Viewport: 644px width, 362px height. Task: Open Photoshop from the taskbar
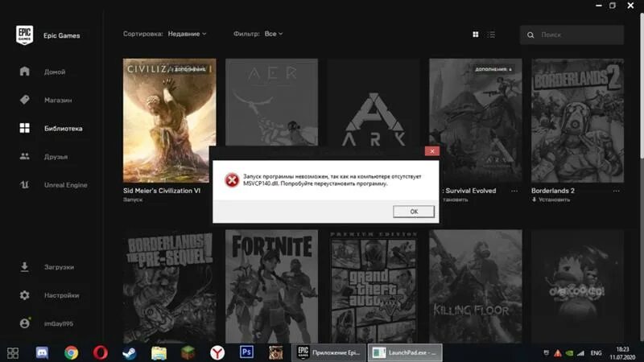[x=246, y=352]
